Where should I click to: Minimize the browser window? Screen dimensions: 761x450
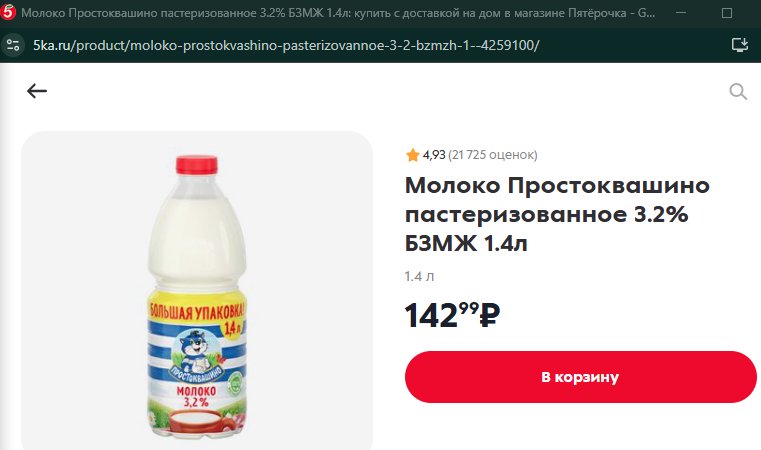(x=681, y=13)
